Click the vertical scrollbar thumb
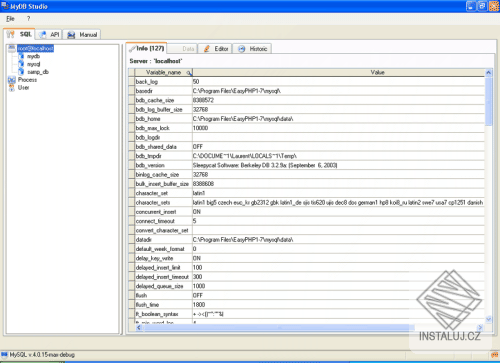The height and width of the screenshot is (363, 500). 489,102
